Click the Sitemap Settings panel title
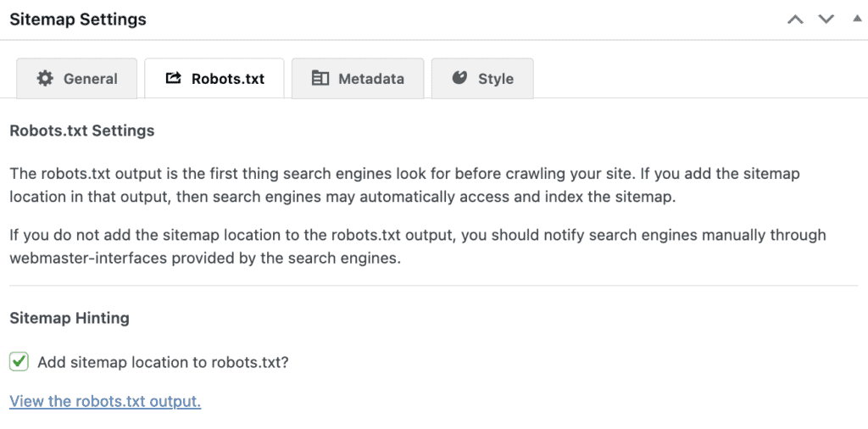Viewport: 868px width, 429px height. (78, 19)
